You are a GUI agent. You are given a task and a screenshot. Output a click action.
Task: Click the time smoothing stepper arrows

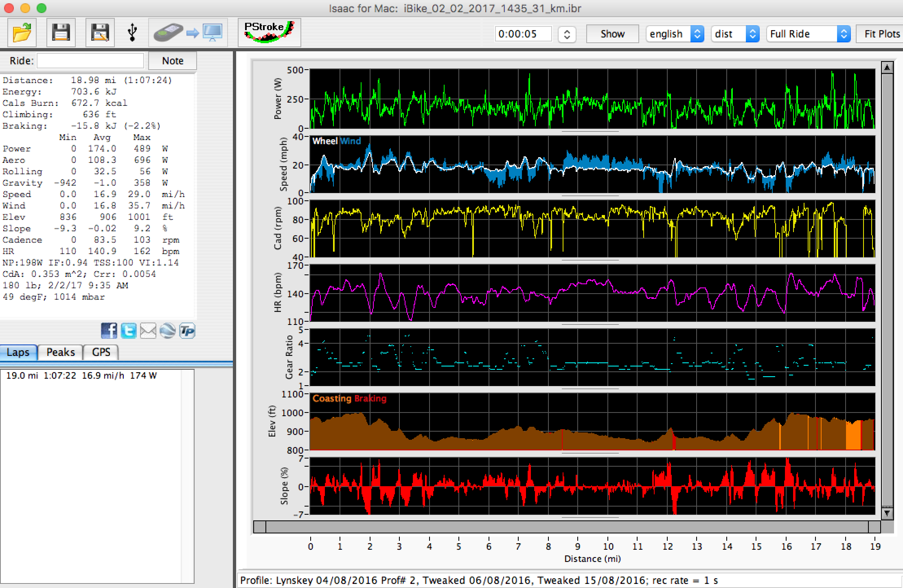point(567,34)
